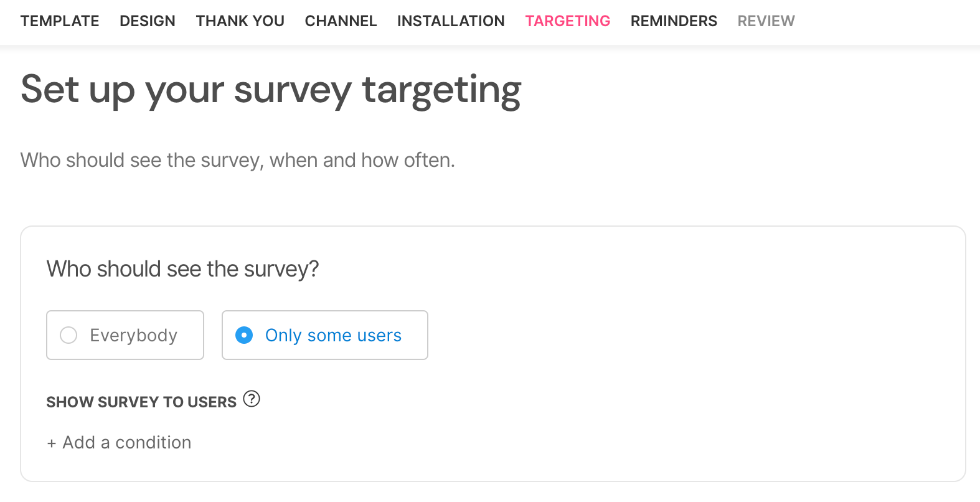The image size is (980, 502).
Task: Open the Installation step
Action: click(451, 21)
